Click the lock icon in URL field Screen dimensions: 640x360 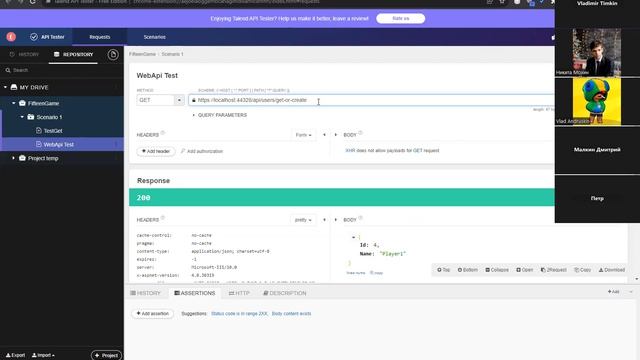coord(193,100)
